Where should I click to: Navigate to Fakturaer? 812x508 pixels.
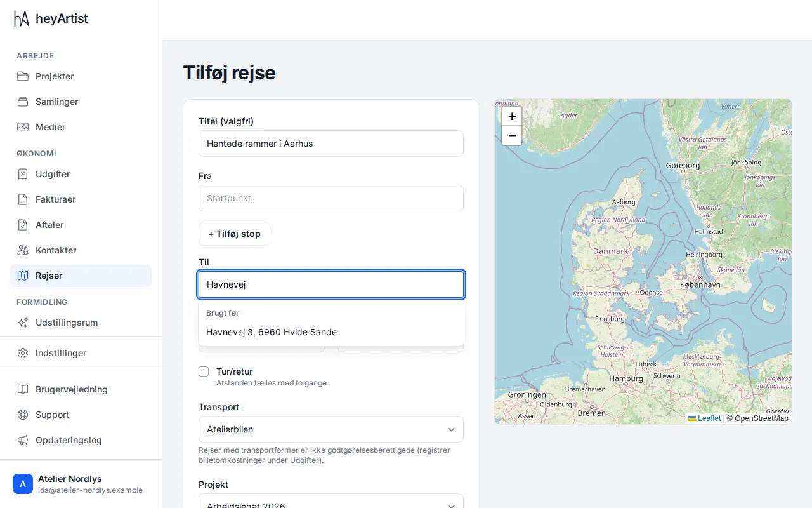coord(81,199)
